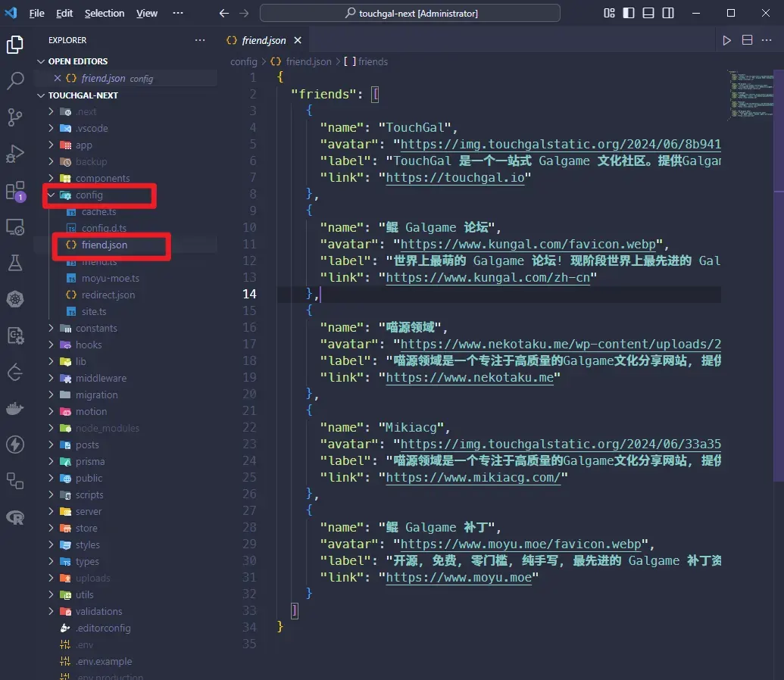Toggle the secondary side bar layout
The width and height of the screenshot is (784, 680).
coord(668,13)
